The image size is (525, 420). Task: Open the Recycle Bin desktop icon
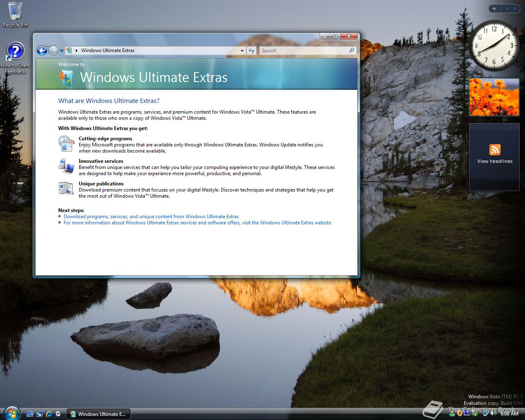click(x=15, y=15)
